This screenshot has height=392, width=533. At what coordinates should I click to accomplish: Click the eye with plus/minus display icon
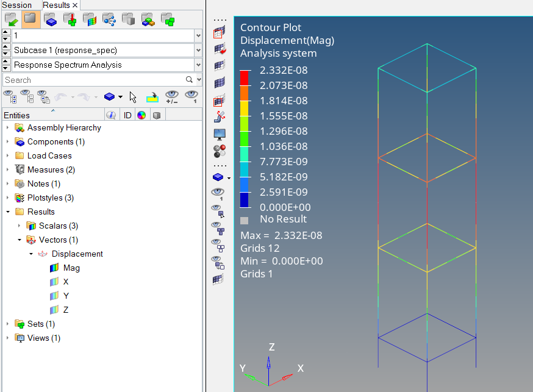point(172,97)
